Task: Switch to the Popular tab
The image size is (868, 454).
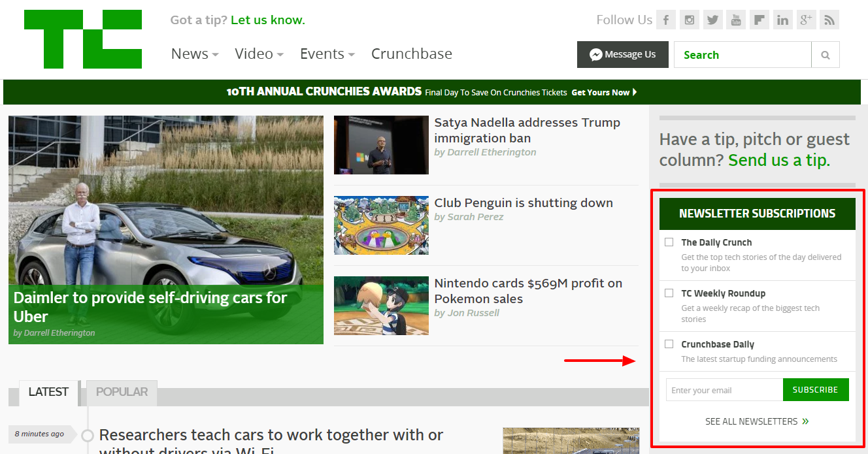Action: tap(122, 393)
